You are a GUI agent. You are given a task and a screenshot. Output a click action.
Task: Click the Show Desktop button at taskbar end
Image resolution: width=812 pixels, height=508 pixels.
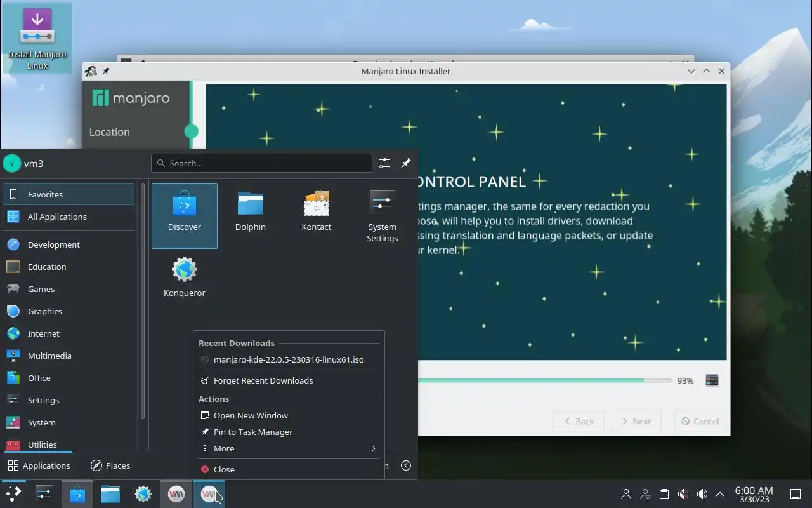click(796, 494)
